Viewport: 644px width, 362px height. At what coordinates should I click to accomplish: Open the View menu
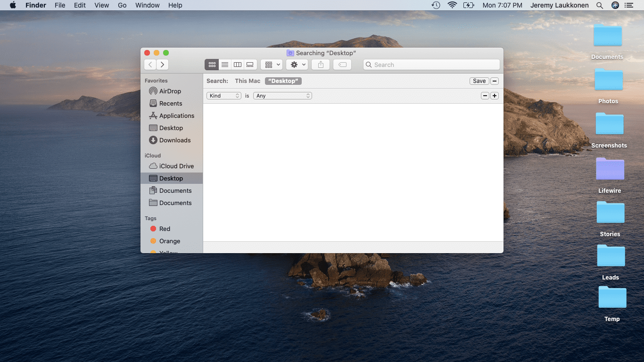pos(101,5)
